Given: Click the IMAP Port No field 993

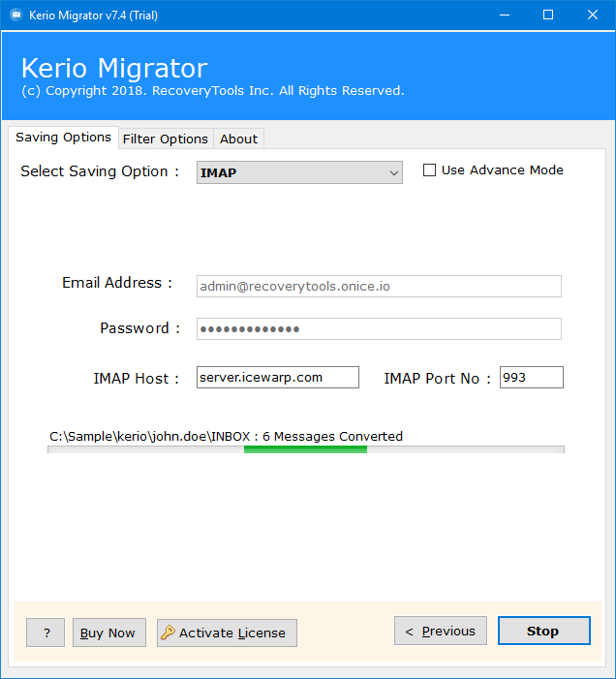Looking at the screenshot, I should pyautogui.click(x=531, y=378).
